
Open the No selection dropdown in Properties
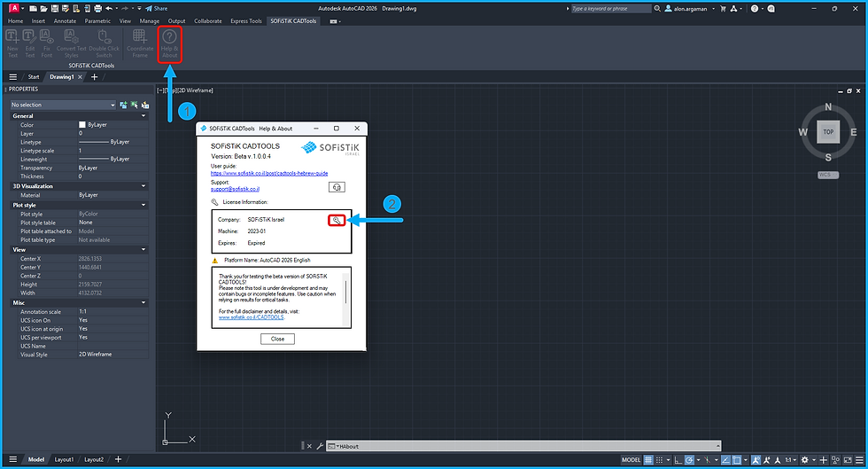[63, 105]
